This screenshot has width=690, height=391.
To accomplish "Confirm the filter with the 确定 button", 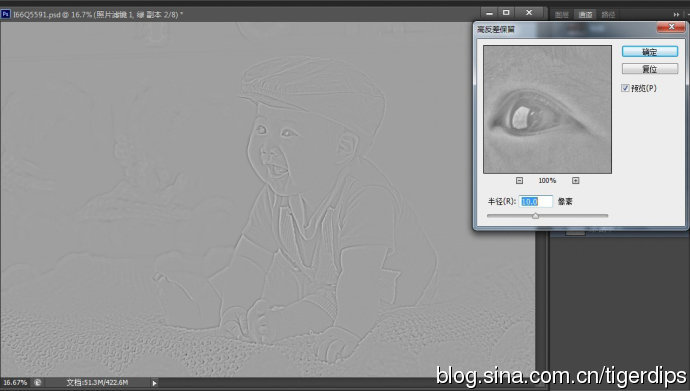I will click(x=650, y=52).
